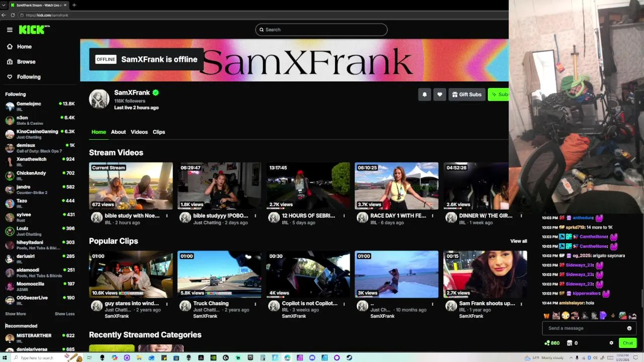This screenshot has width=644, height=362.
Task: Click the Kick logo
Action: (x=34, y=30)
